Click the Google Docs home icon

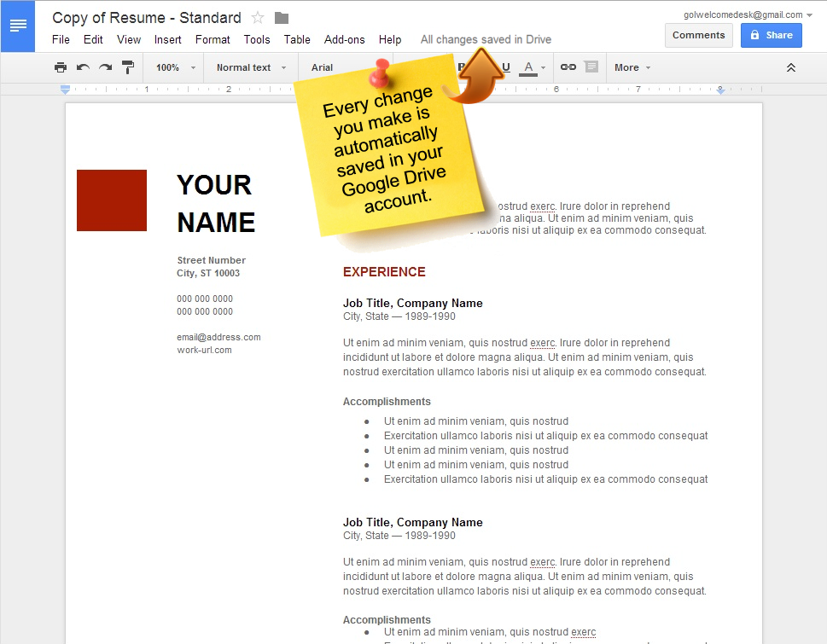click(x=17, y=26)
